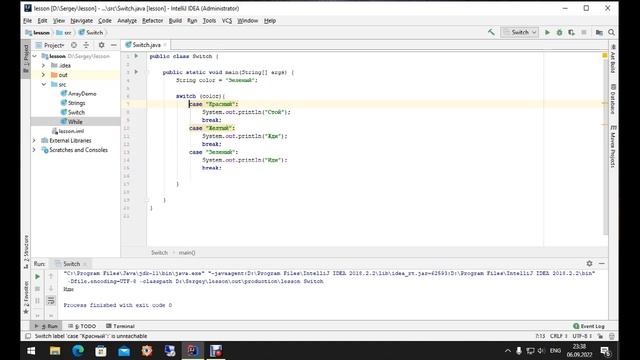
Task: Toggle the Run tool window button
Action: [46, 326]
